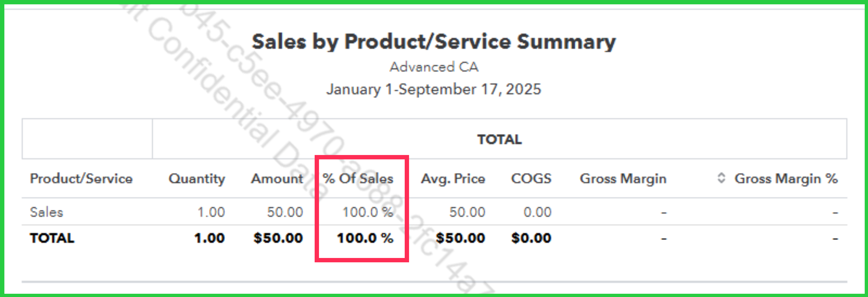The image size is (868, 297).
Task: Click the COGS column header
Action: [x=531, y=179]
